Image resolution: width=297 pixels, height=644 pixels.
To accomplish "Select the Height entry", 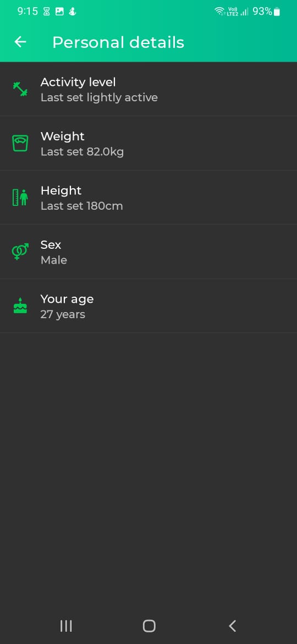I will click(x=148, y=198).
